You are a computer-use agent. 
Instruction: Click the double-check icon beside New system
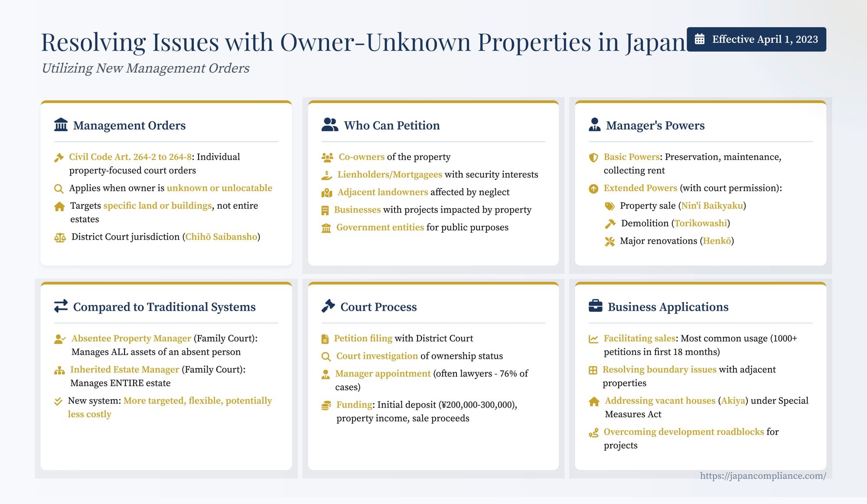pos(58,401)
